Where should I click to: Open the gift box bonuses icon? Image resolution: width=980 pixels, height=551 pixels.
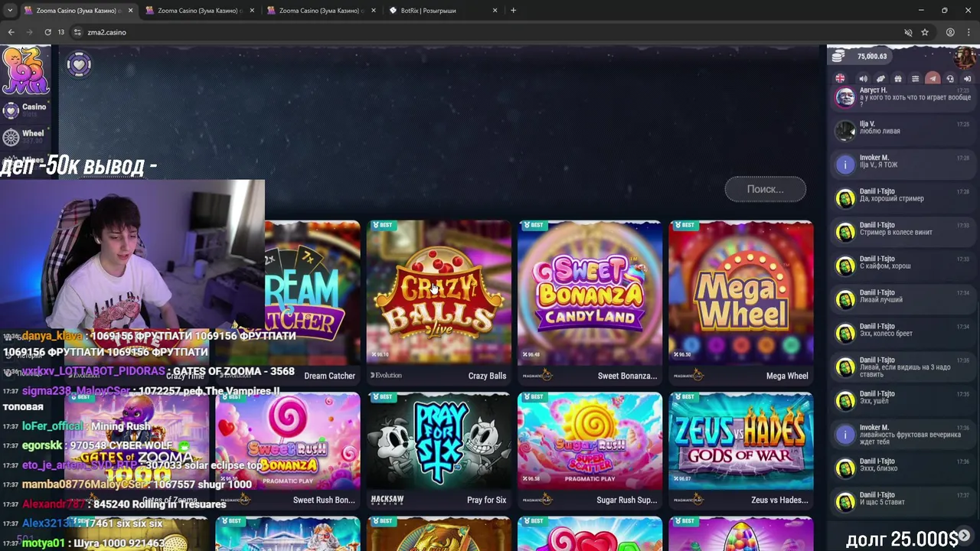pos(898,79)
